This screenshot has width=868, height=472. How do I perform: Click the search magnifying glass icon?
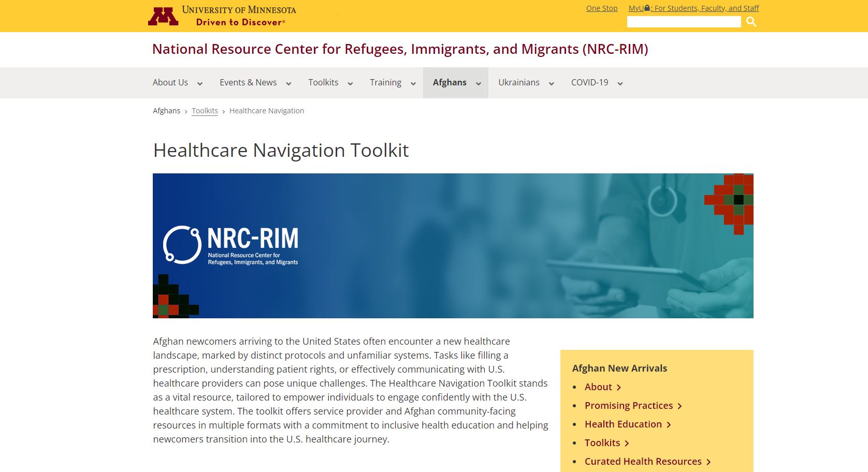pyautogui.click(x=751, y=22)
